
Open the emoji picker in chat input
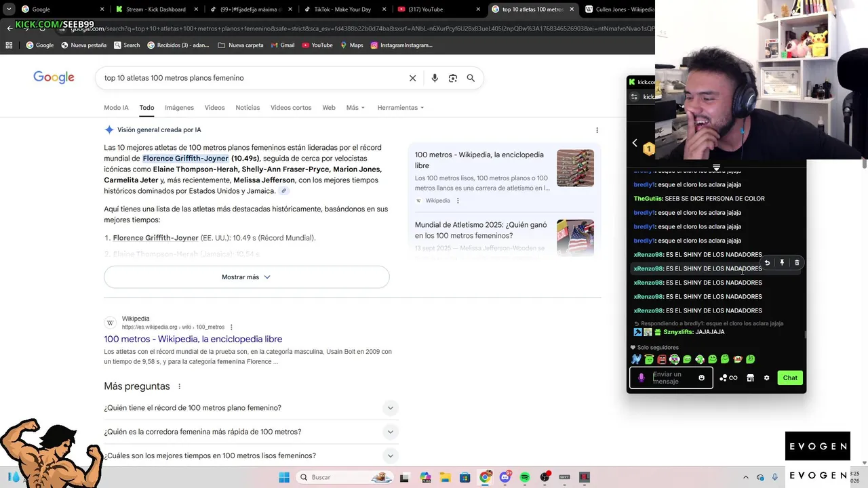pos(701,378)
